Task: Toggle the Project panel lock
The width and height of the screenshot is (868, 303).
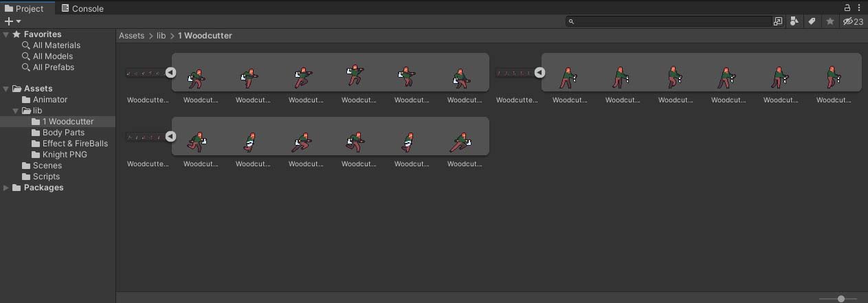Action: [x=848, y=8]
